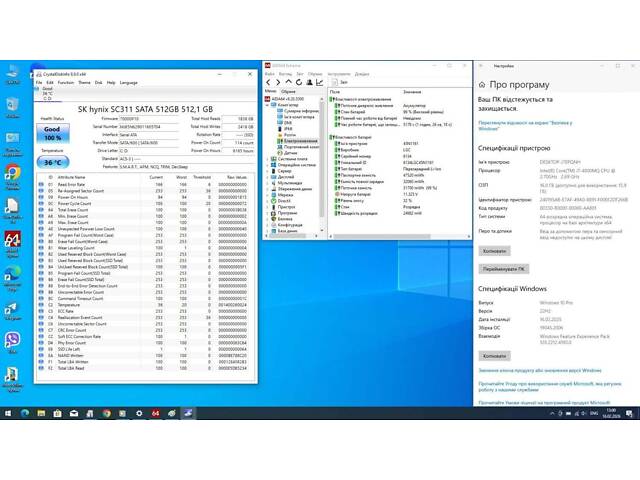Open Довідка menu in AIDA64
This screenshot has height=480, width=640.
(362, 74)
